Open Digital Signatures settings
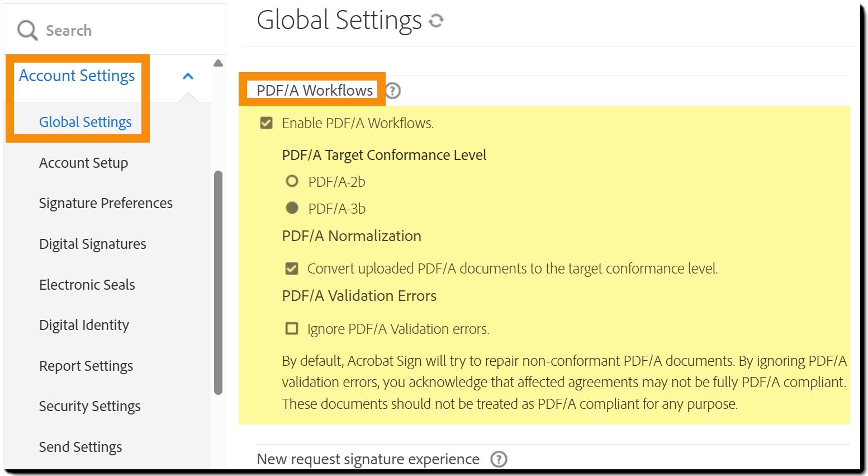 [92, 244]
